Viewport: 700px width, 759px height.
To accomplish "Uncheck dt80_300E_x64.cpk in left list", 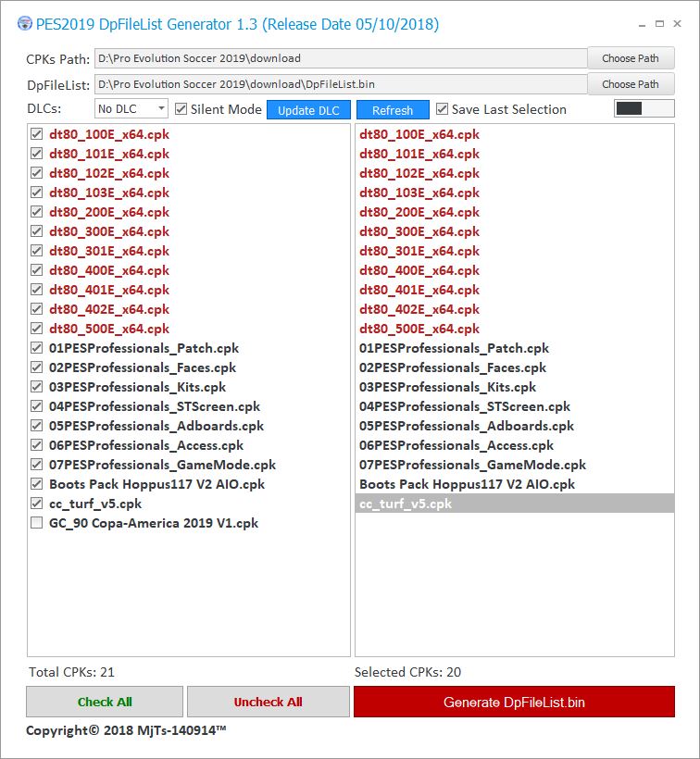I will pyautogui.click(x=36, y=230).
